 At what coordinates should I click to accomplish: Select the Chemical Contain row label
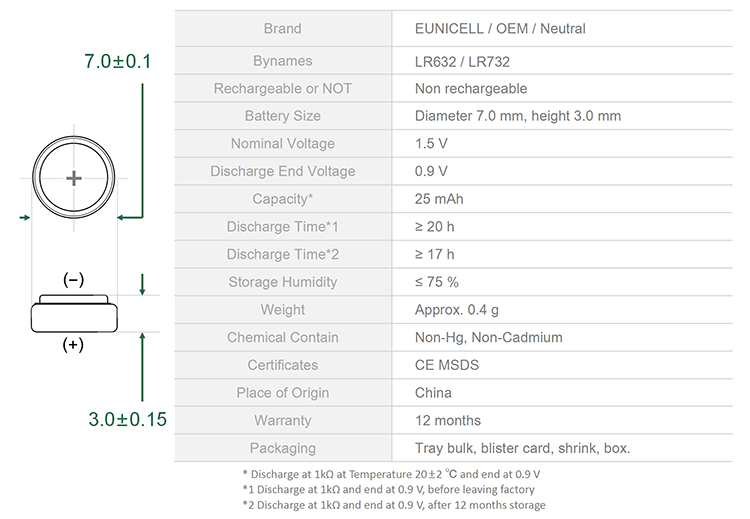pos(283,338)
